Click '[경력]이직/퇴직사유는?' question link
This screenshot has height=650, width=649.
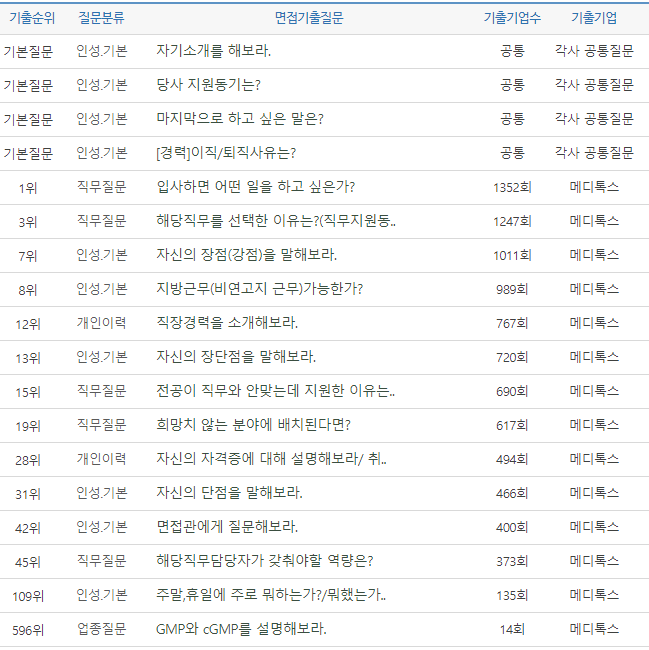tap(226, 153)
